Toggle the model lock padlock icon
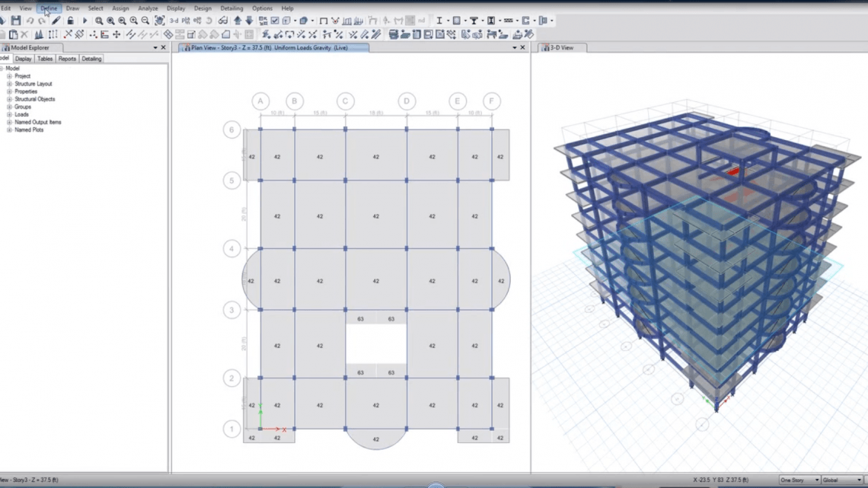 [70, 21]
